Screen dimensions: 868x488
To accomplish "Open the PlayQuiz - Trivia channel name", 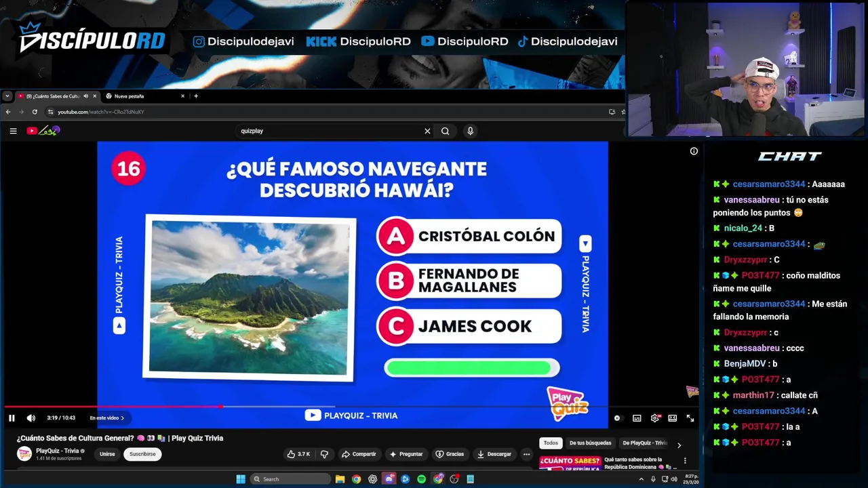I will [58, 451].
